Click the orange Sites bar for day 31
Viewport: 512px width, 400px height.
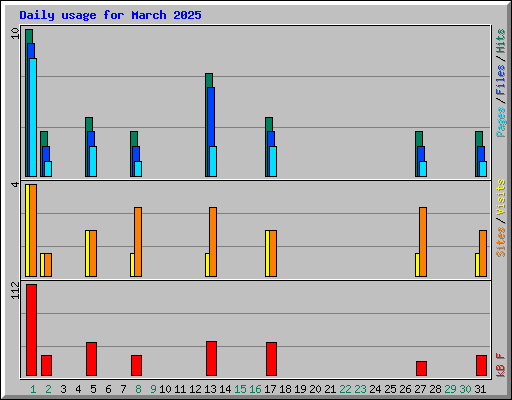pyautogui.click(x=483, y=253)
